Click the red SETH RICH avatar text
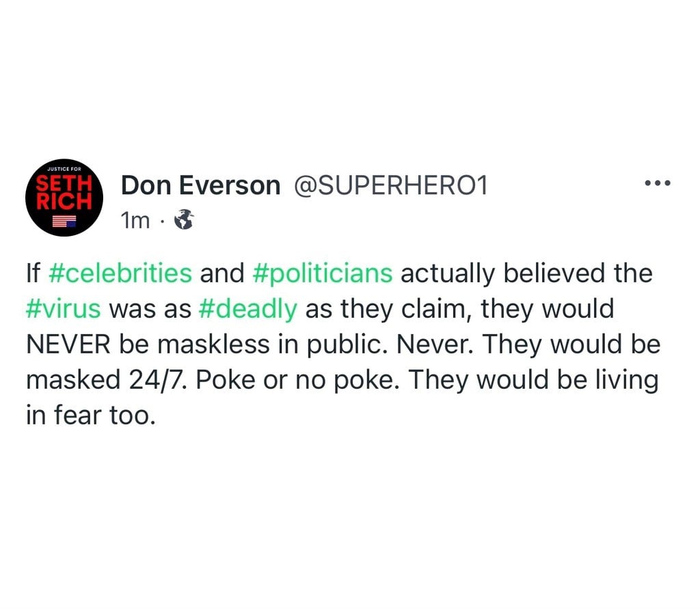This screenshot has width=700, height=609. tap(64, 192)
